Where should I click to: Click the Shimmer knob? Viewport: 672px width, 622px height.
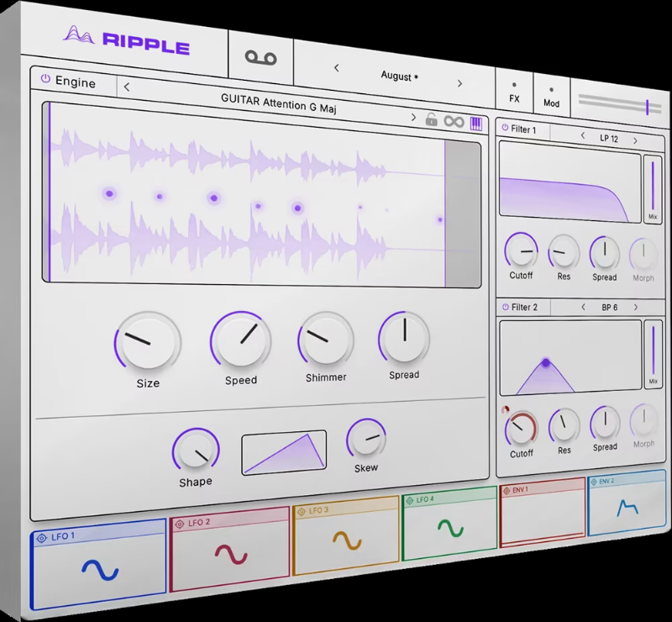(326, 340)
